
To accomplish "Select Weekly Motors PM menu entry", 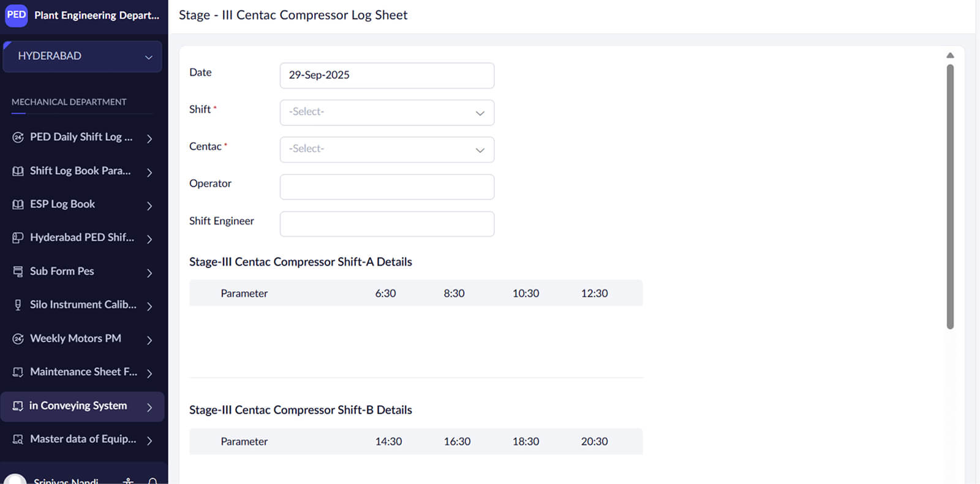I will (x=75, y=338).
